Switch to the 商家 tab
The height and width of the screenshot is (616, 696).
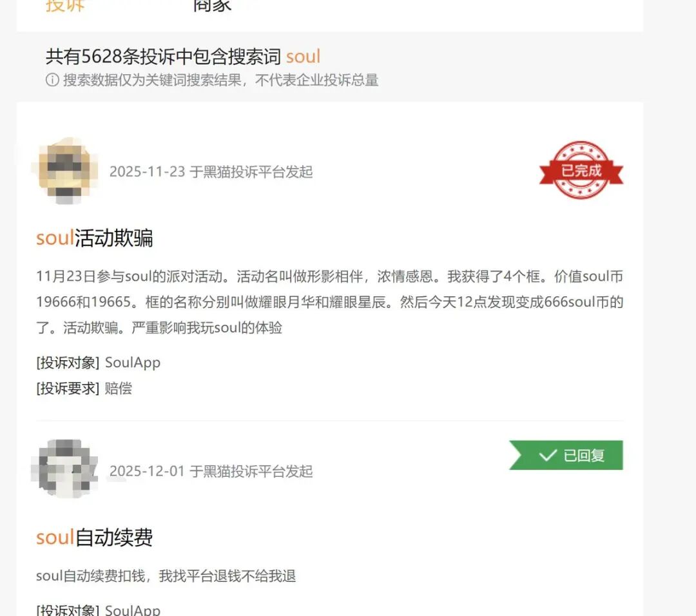pos(212,6)
